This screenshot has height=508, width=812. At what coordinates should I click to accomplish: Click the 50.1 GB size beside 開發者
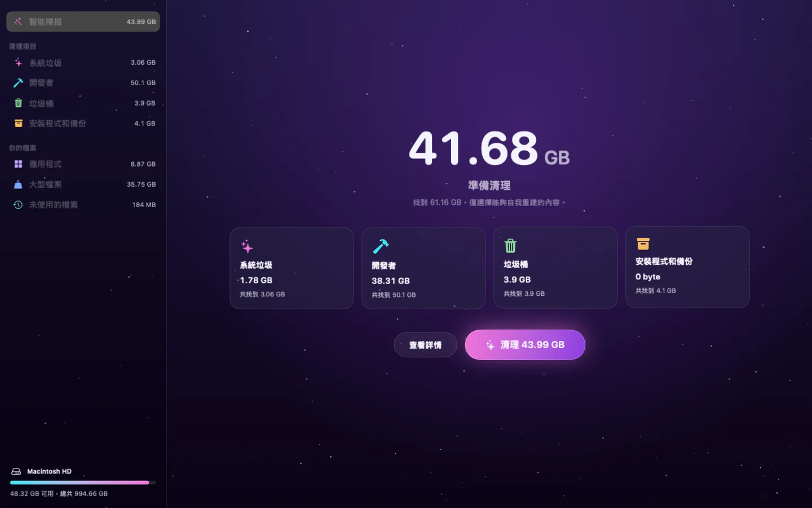tap(143, 83)
